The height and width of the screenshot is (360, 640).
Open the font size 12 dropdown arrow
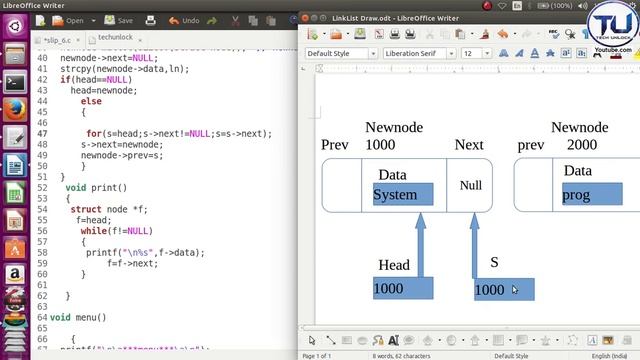tap(487, 53)
